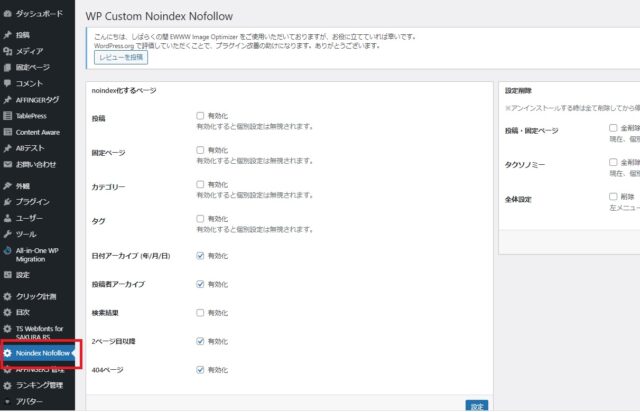Click the blue 設定 save button
This screenshot has width=640, height=412.
tap(477, 406)
